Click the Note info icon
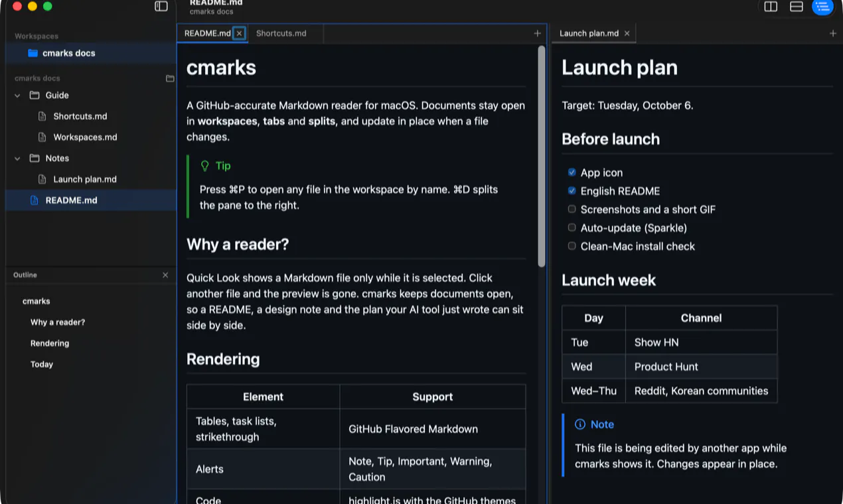The image size is (843, 504). (x=580, y=424)
